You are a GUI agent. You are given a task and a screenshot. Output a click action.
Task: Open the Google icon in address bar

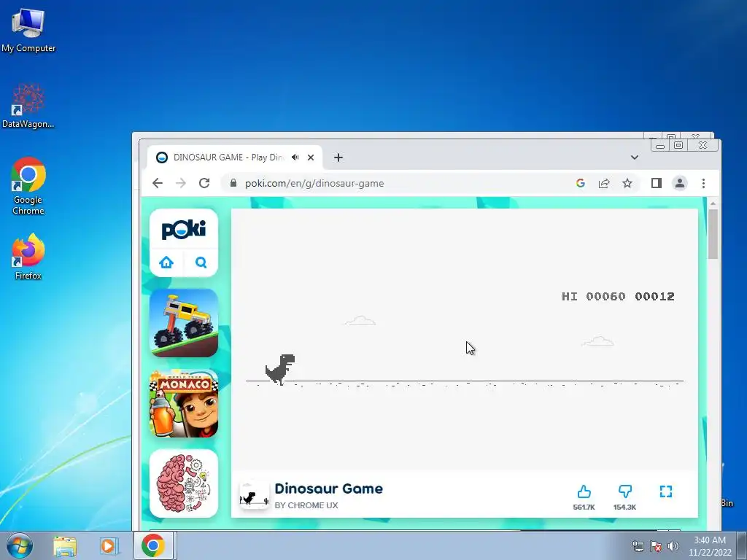580,183
